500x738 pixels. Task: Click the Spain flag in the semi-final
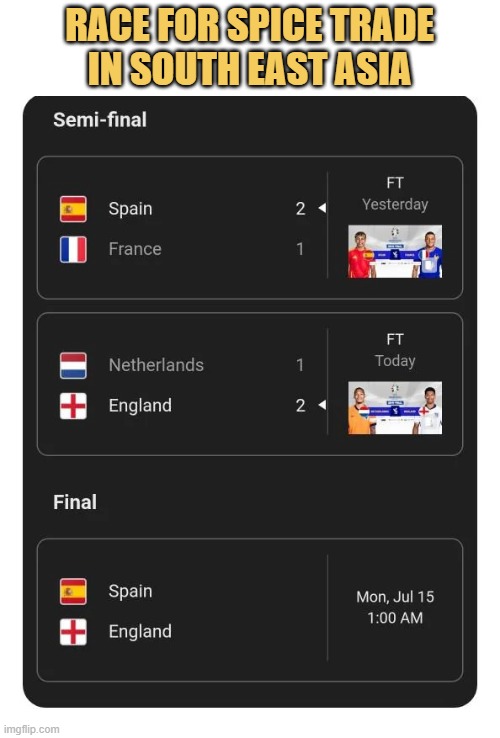[x=73, y=209]
